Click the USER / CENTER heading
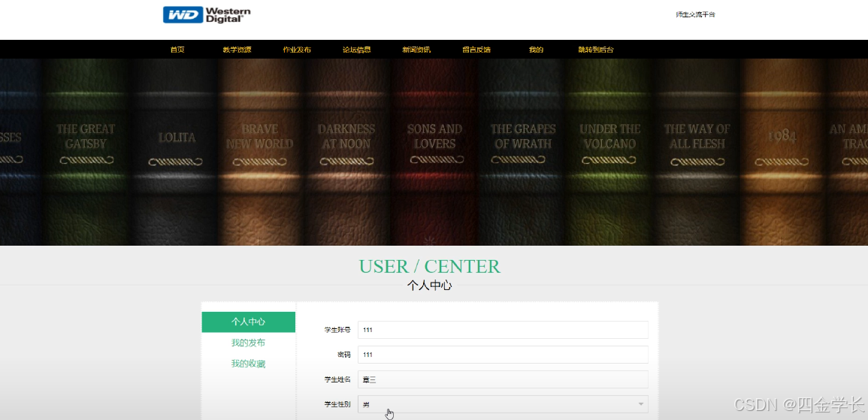Image resolution: width=868 pixels, height=420 pixels. [430, 266]
